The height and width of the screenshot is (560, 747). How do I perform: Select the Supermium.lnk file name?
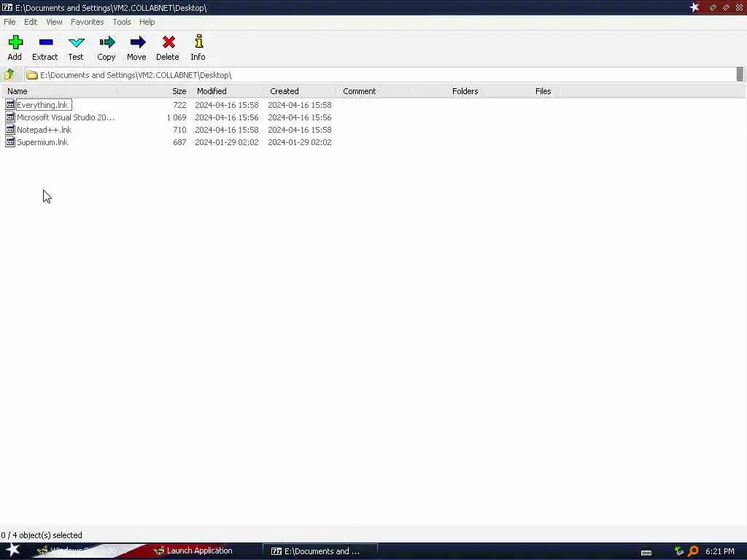coord(42,142)
